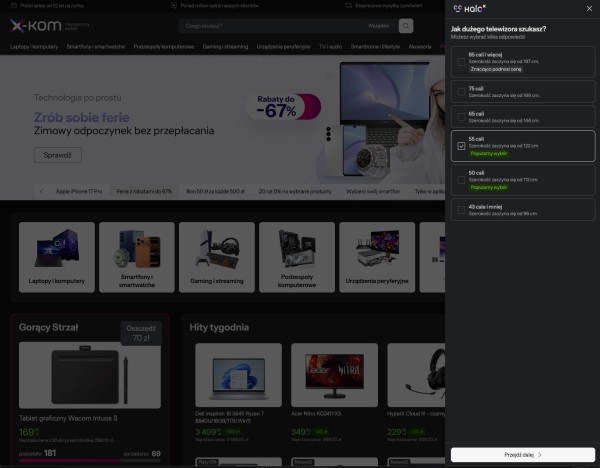Open the 'Podzespoły komputerowe' category tile
This screenshot has width=600, height=468.
297,257
